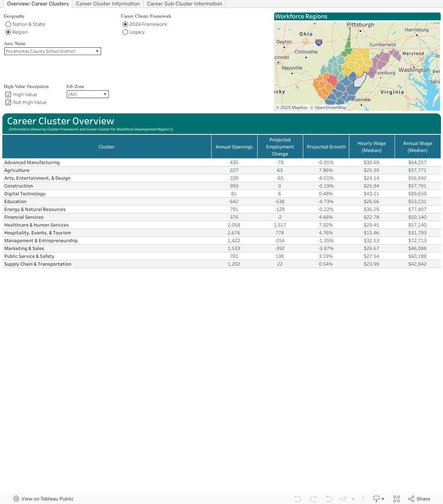This screenshot has height=504, width=443.
Task: Enter full screen mode
Action: tap(397, 499)
